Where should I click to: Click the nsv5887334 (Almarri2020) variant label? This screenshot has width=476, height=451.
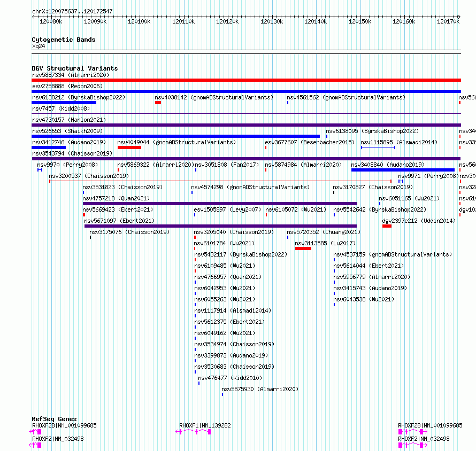(71, 75)
